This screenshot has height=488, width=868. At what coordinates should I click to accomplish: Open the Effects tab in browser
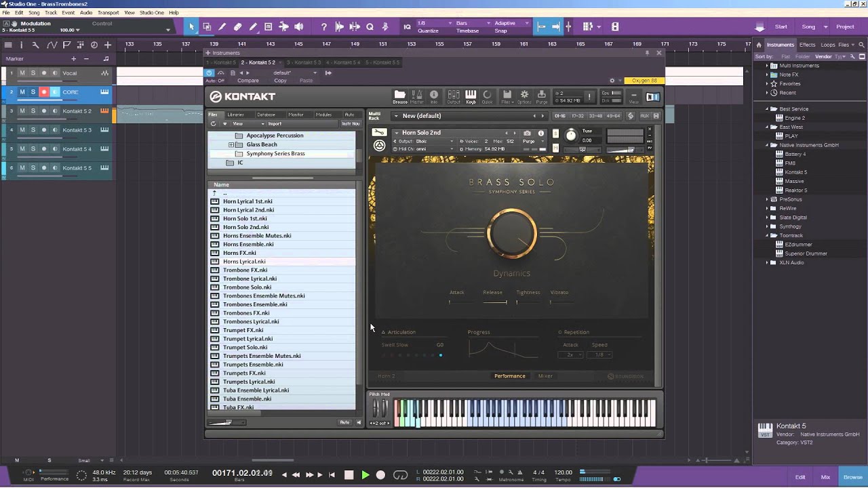point(807,45)
